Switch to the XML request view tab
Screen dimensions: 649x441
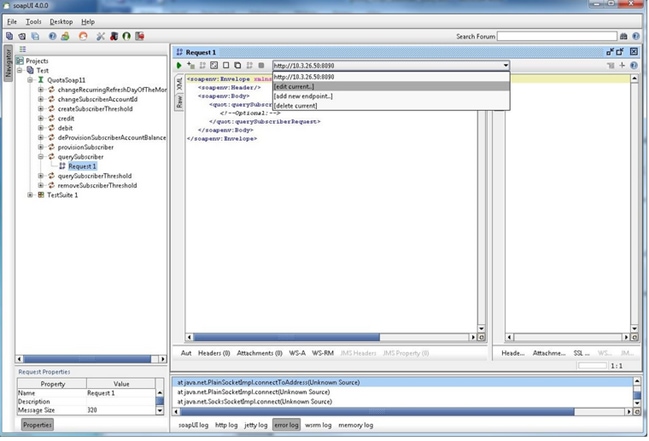pos(179,84)
